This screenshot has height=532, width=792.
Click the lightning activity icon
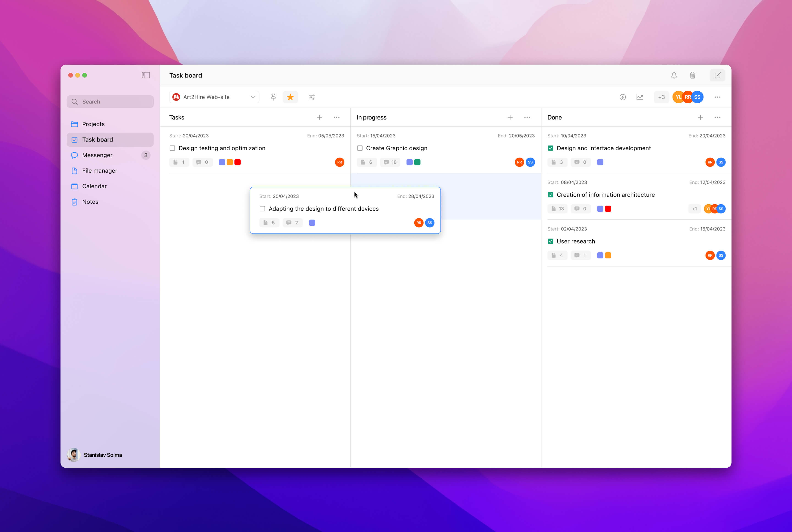(x=623, y=97)
